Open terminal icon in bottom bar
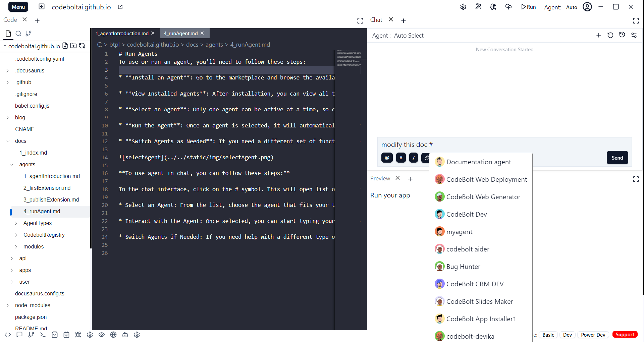644x342 pixels. click(43, 335)
